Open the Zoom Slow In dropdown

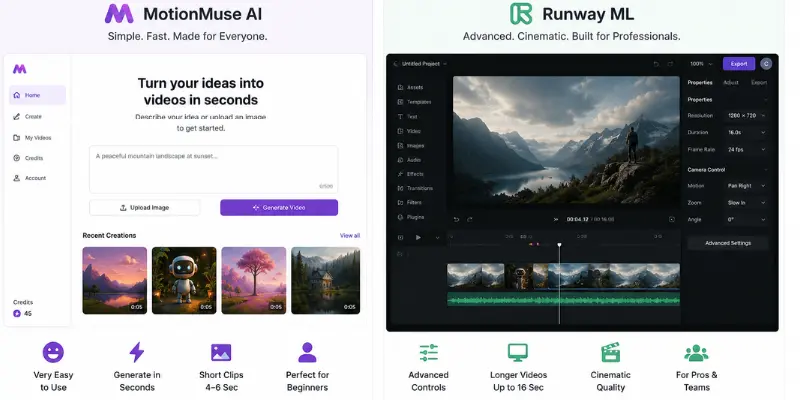click(x=746, y=203)
